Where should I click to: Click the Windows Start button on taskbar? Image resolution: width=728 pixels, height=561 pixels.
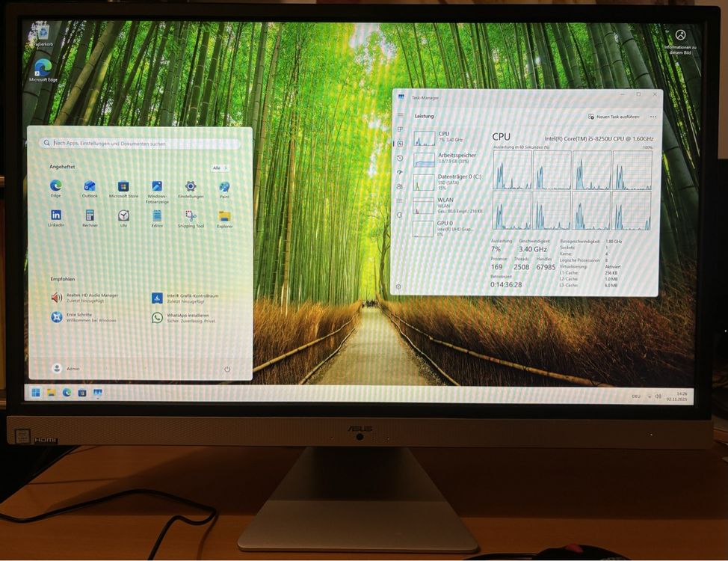pos(36,392)
